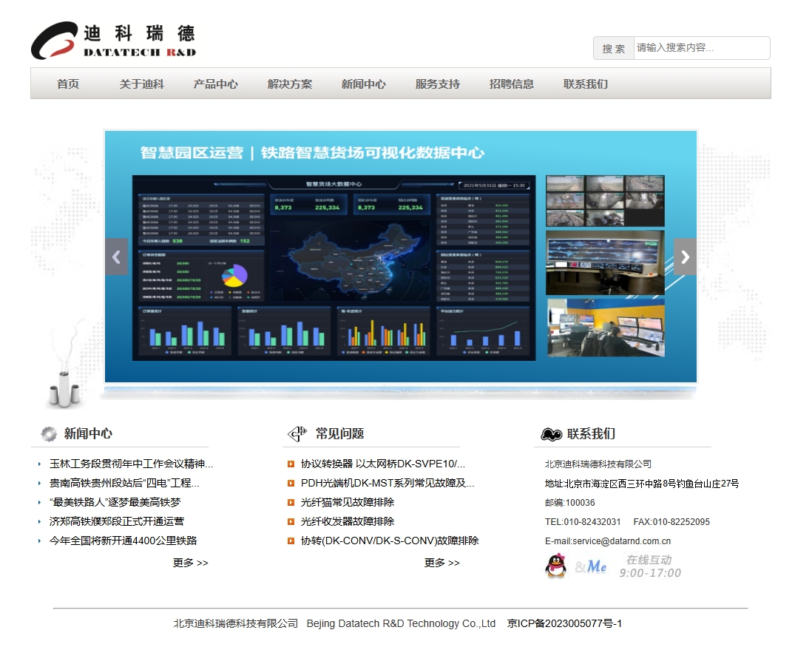The height and width of the screenshot is (647, 812).
Task: Click the icon beside 常见问题 heading
Action: click(x=297, y=434)
